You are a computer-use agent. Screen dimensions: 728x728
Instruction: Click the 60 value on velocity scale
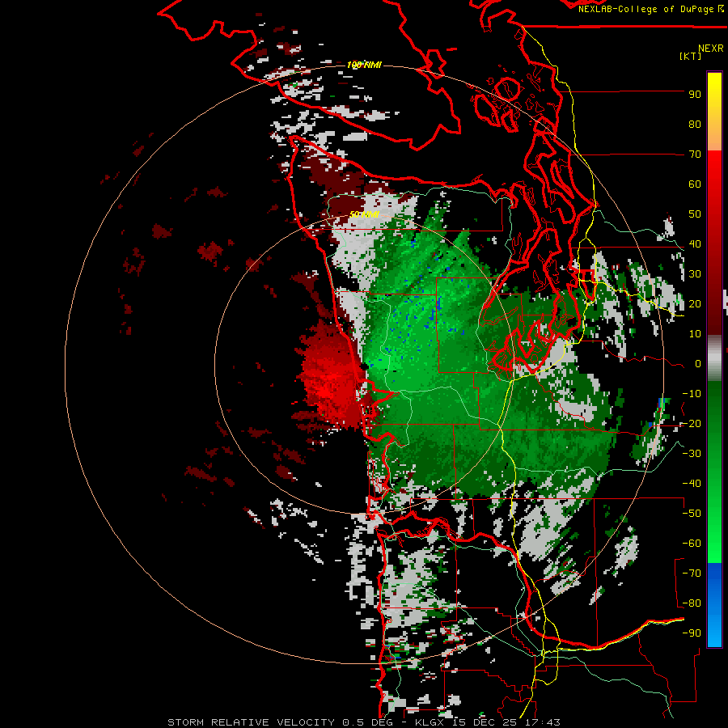tap(695, 184)
